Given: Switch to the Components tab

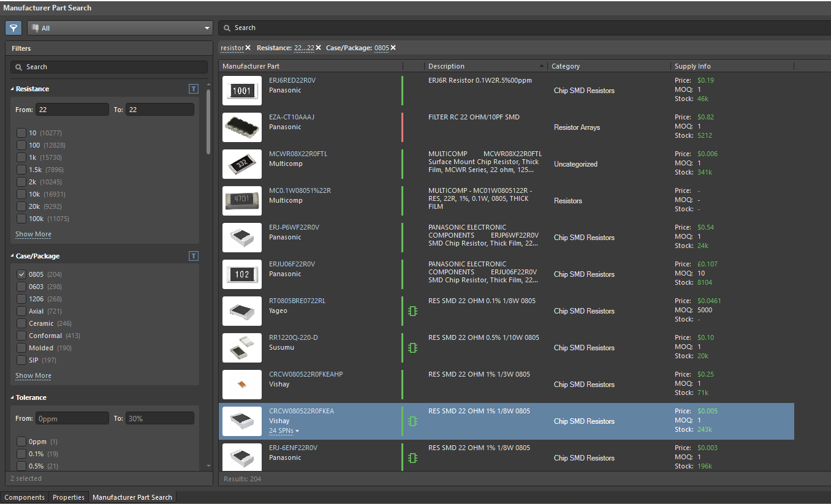Looking at the screenshot, I should 25,497.
